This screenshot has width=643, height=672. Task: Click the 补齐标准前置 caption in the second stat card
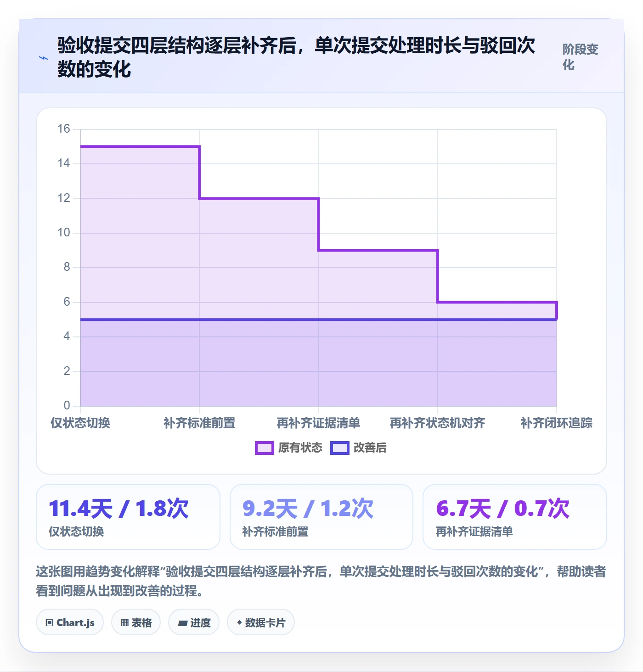[x=276, y=532]
